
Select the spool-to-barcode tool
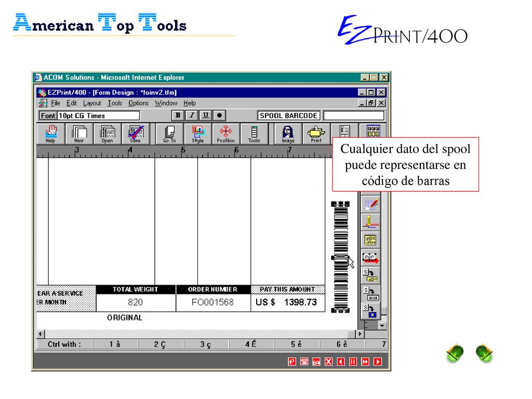[x=370, y=294]
